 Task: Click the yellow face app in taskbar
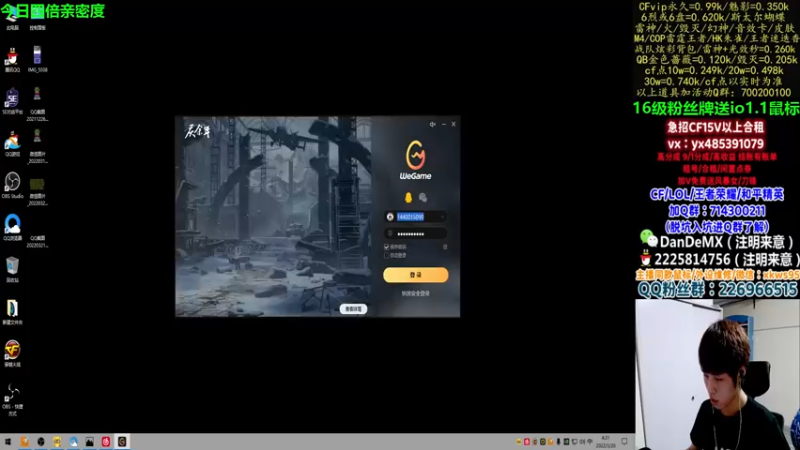[x=57, y=442]
